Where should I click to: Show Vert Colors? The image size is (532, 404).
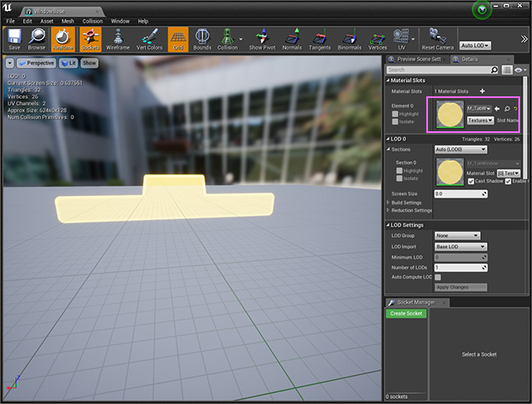[x=149, y=39]
